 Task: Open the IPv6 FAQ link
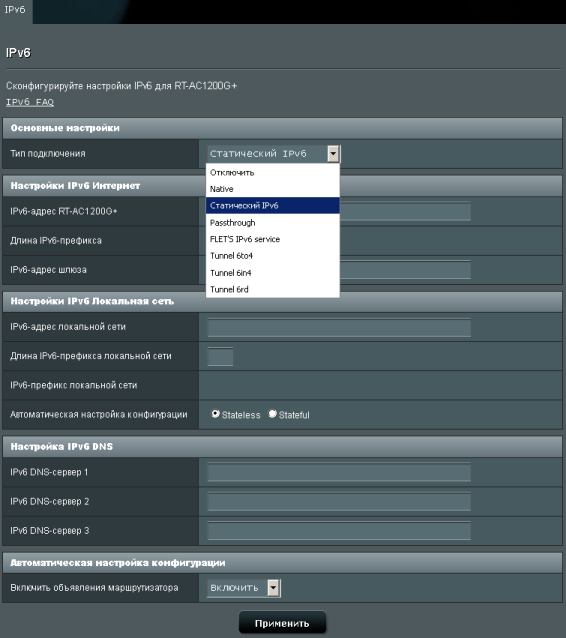point(30,102)
